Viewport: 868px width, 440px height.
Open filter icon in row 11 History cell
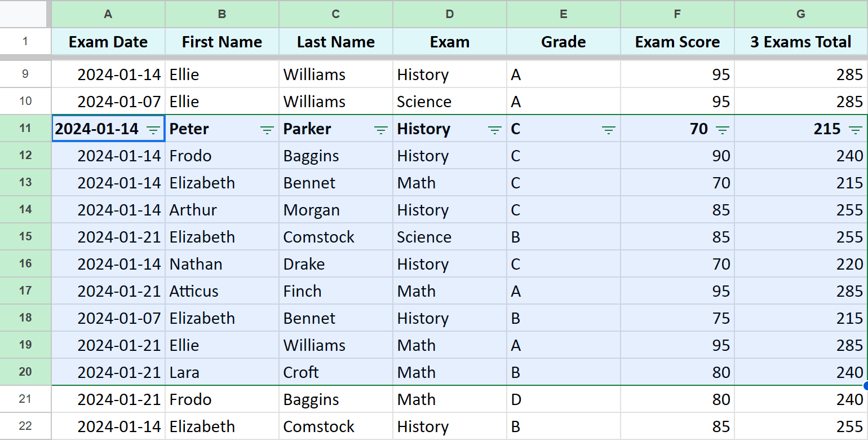(494, 130)
